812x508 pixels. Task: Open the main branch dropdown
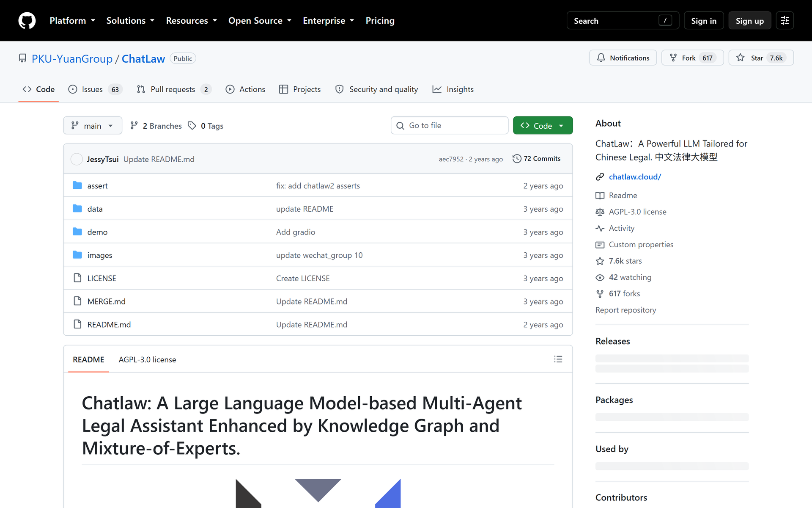pyautogui.click(x=93, y=125)
